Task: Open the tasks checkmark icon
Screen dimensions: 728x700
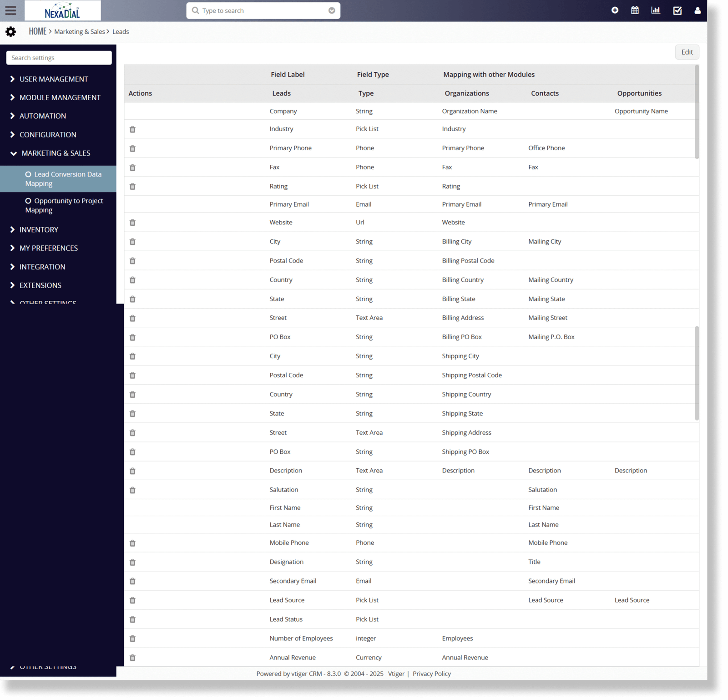Action: [677, 10]
